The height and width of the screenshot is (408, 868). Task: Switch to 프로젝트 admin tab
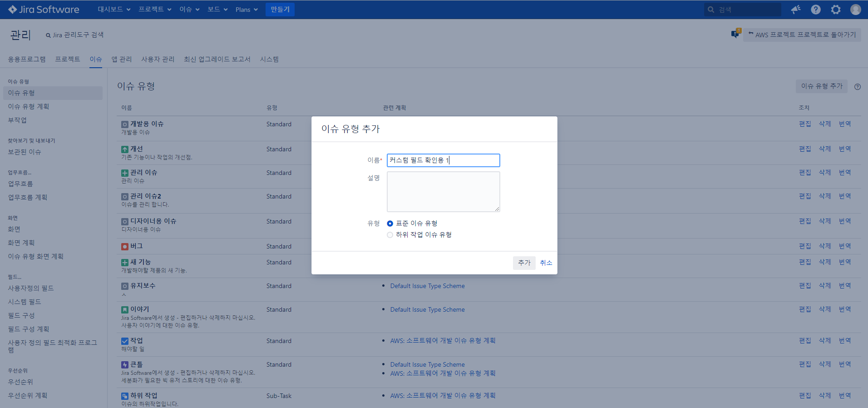point(68,60)
